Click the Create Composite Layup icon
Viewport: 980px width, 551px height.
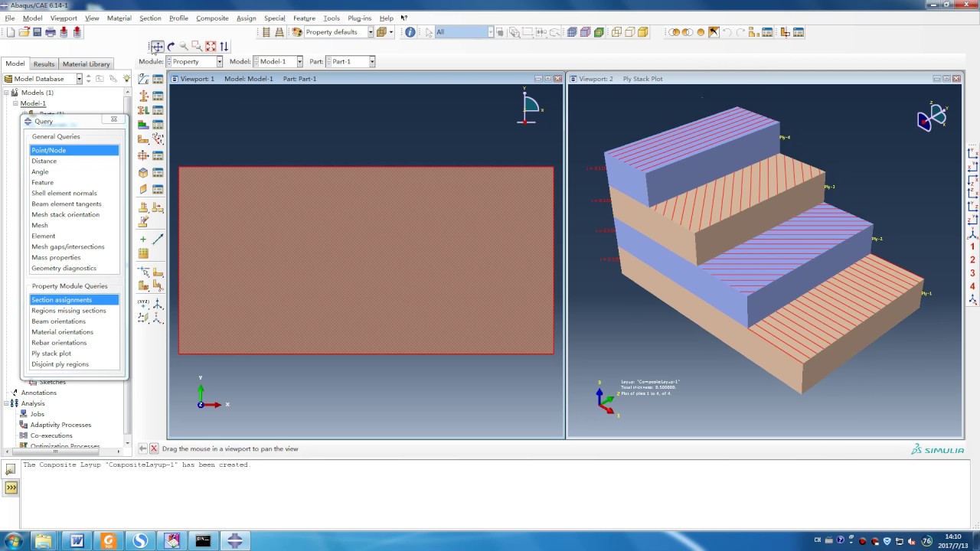click(143, 125)
